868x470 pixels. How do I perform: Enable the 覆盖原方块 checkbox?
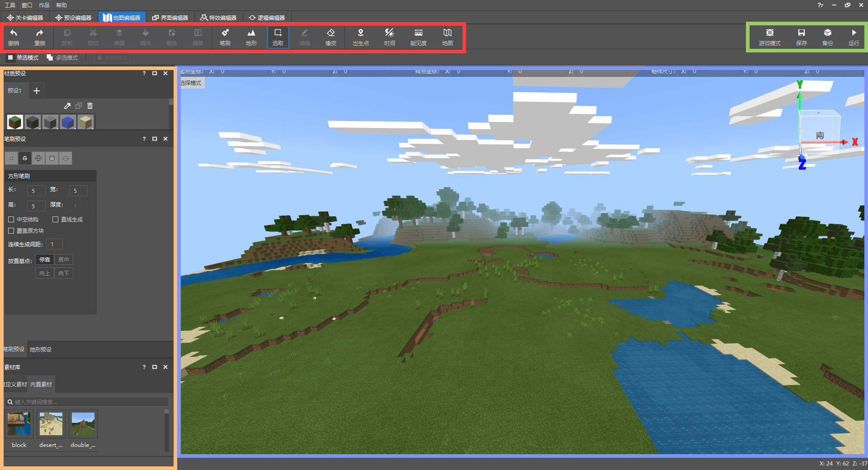pyautogui.click(x=11, y=231)
